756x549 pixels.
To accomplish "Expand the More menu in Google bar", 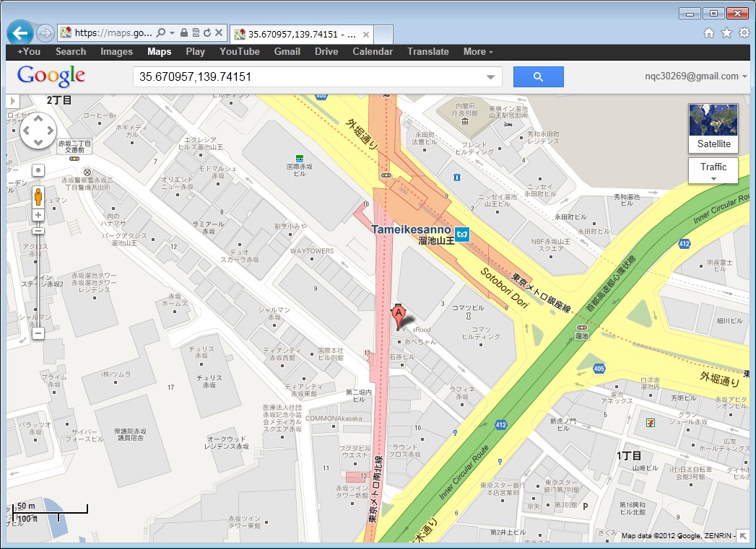I will pos(478,51).
